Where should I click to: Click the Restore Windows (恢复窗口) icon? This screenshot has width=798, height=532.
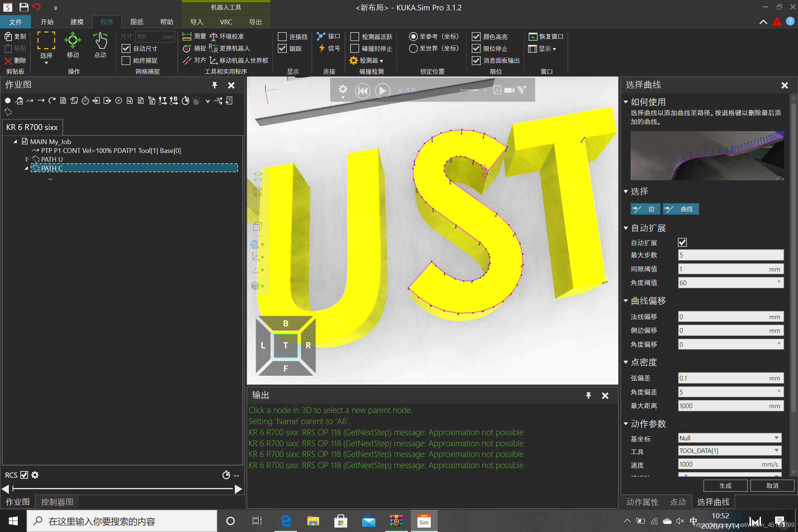pyautogui.click(x=533, y=36)
